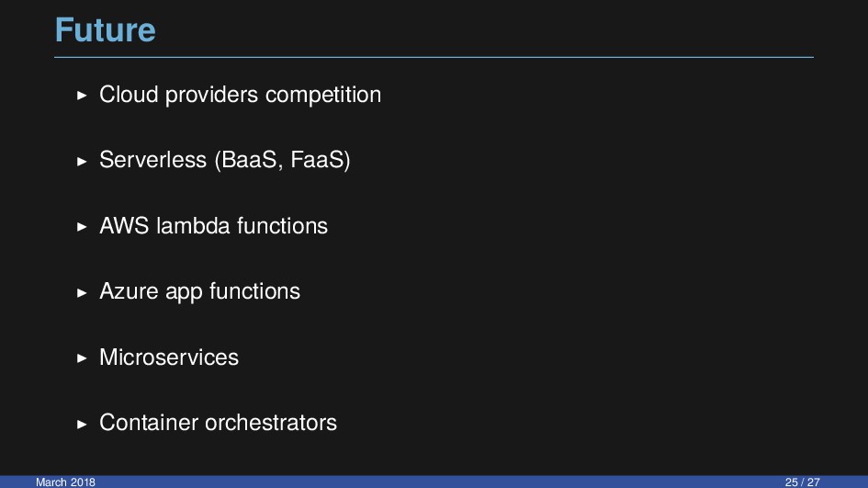
Task: Click the 'Container orchestrators' bullet text
Action: coord(218,423)
